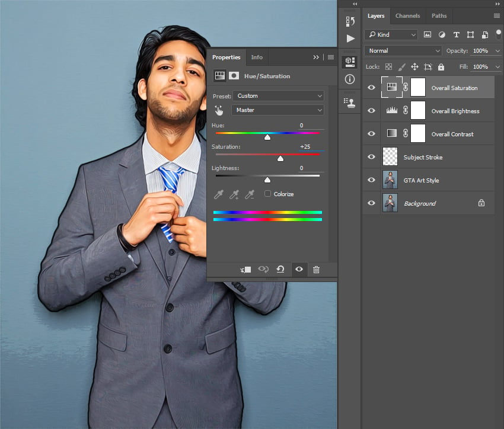This screenshot has width=504, height=429.
Task: Open the Clone Source panel icon
Action: [349, 103]
